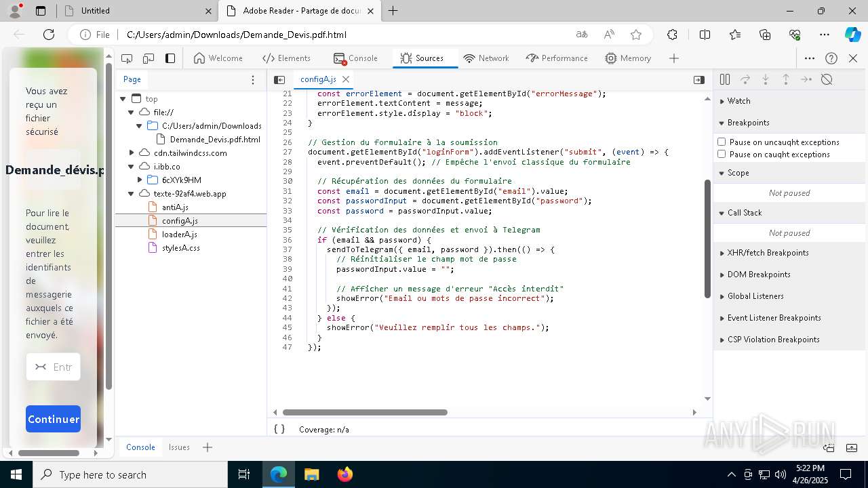868x488 pixels.
Task: Open browser extensions icon
Action: [672, 35]
